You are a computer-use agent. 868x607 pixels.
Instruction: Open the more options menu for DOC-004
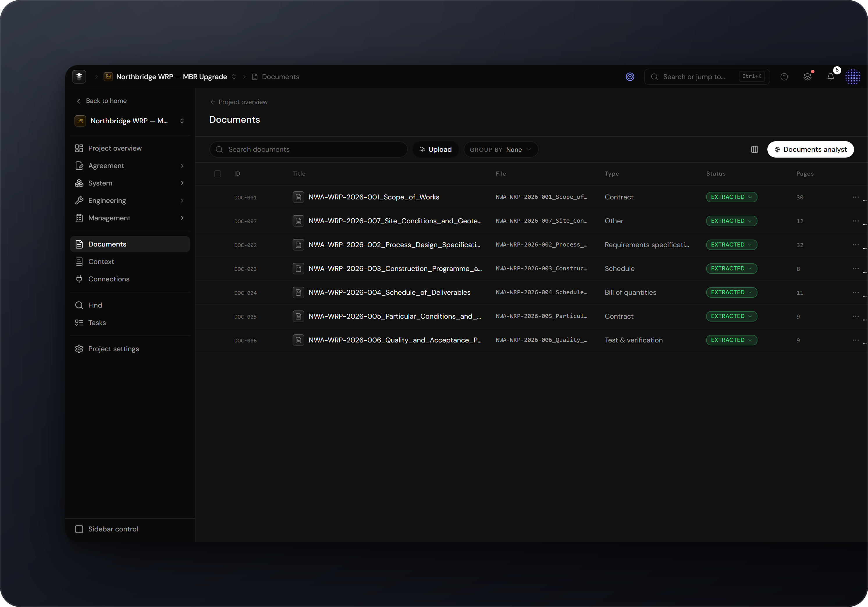pyautogui.click(x=855, y=292)
